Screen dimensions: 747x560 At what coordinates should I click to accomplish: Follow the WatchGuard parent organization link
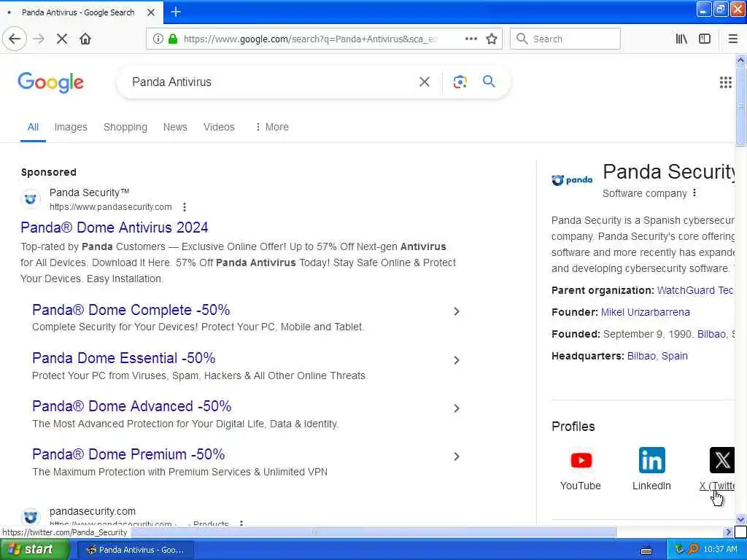pyautogui.click(x=695, y=290)
